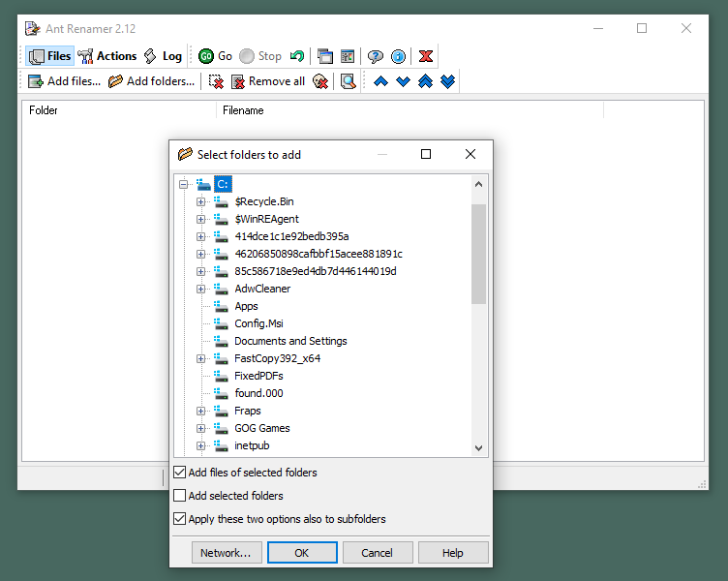This screenshot has width=728, height=581.
Task: Select the C: drive item
Action: [x=223, y=184]
